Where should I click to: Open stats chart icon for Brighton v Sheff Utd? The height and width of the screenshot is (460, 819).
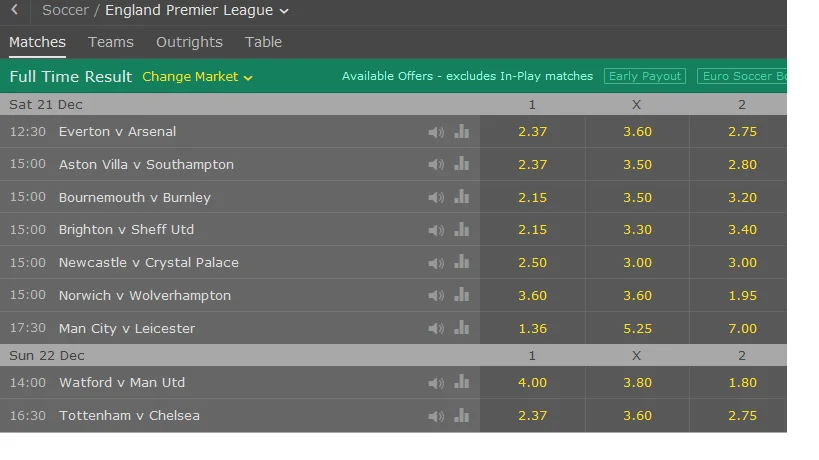point(461,229)
